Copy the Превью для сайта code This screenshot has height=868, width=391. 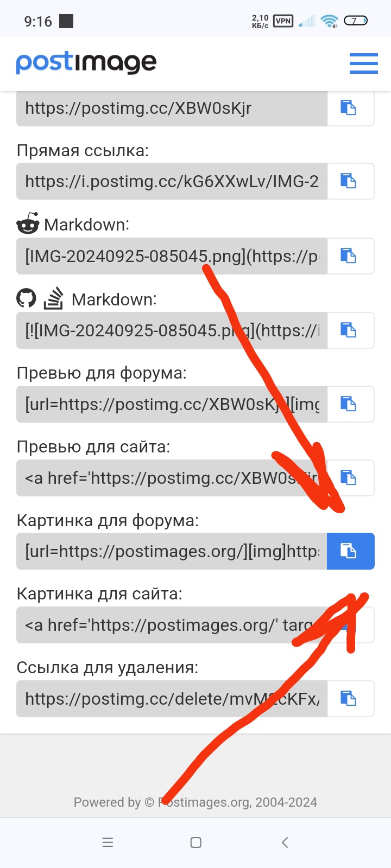(351, 478)
